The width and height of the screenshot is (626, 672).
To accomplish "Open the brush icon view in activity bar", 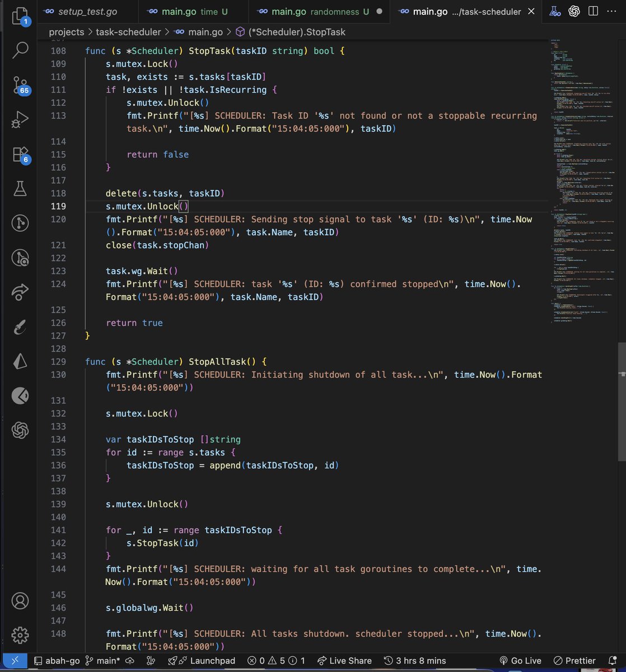I will 20,327.
